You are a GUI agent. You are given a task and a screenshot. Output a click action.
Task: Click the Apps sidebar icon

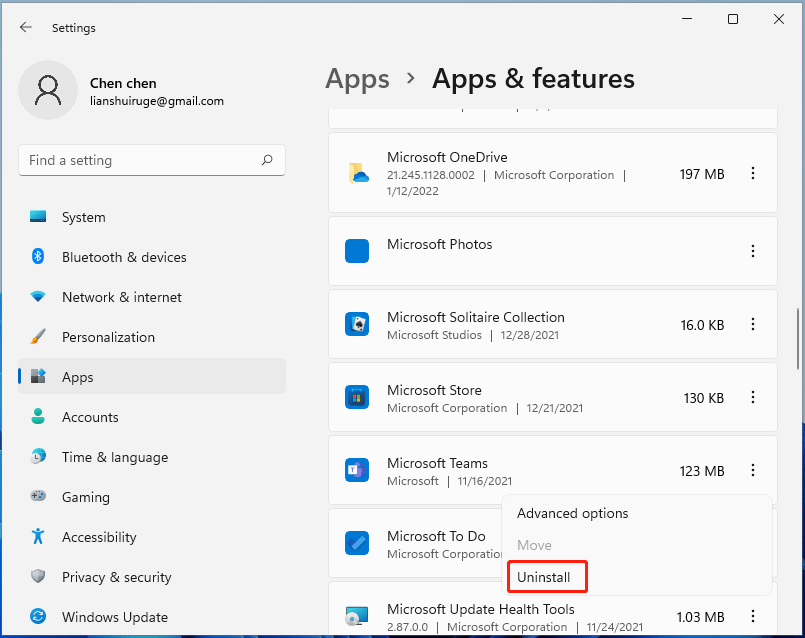38,376
